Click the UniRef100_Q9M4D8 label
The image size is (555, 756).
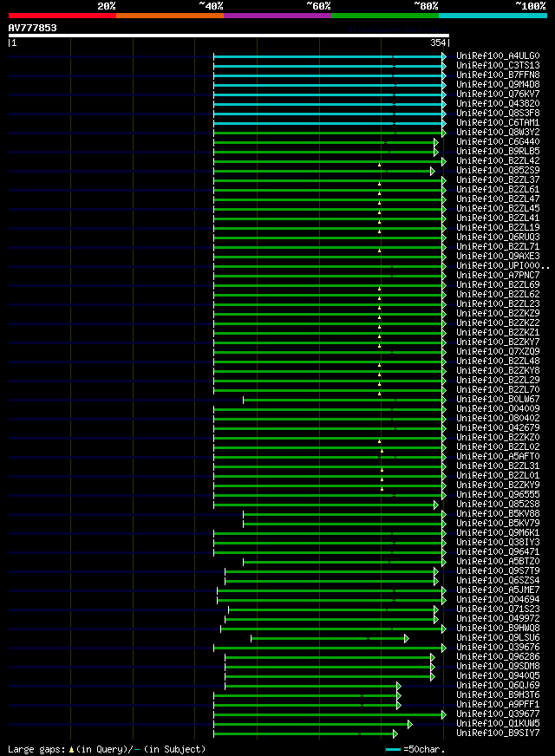click(498, 84)
